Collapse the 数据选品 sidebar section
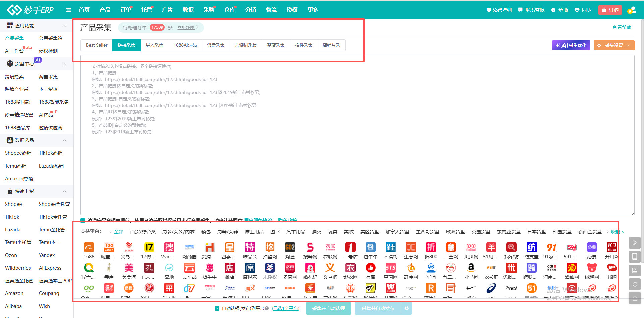The image size is (644, 318). point(64,140)
